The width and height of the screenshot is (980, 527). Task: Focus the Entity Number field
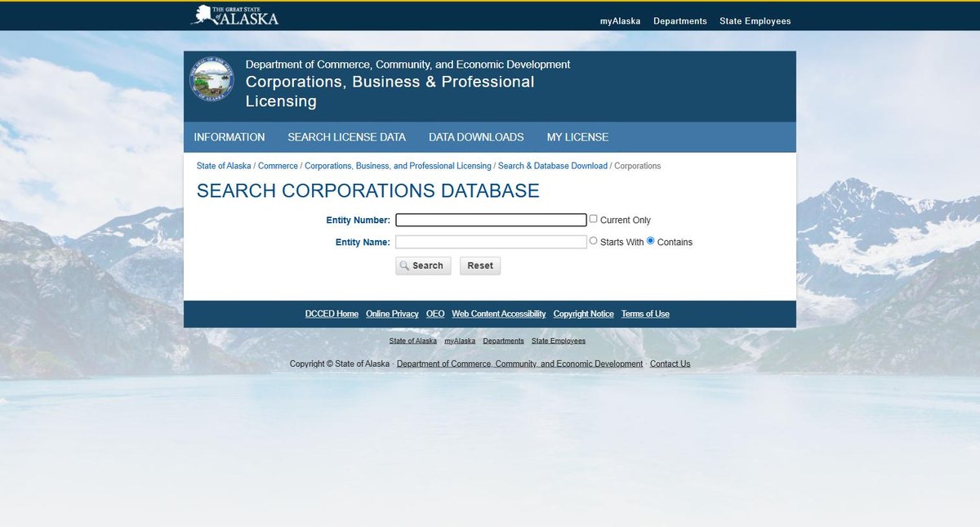[x=491, y=220]
